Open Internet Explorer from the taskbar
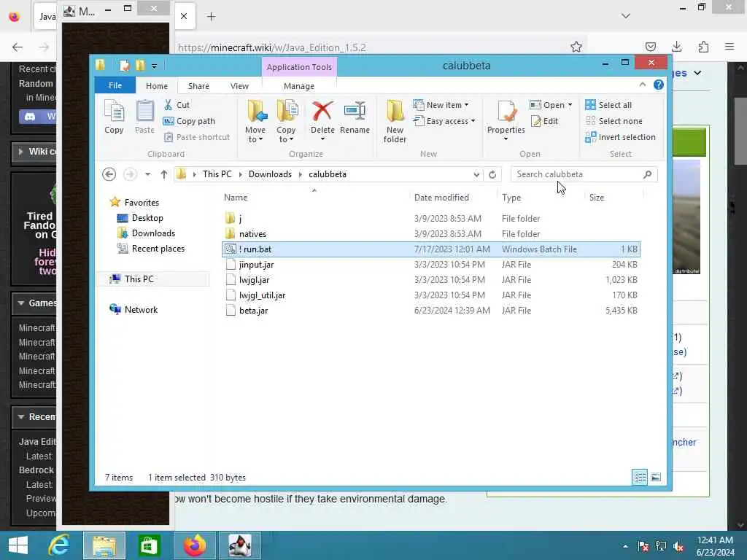Viewport: 747px width, 560px height. (x=59, y=545)
